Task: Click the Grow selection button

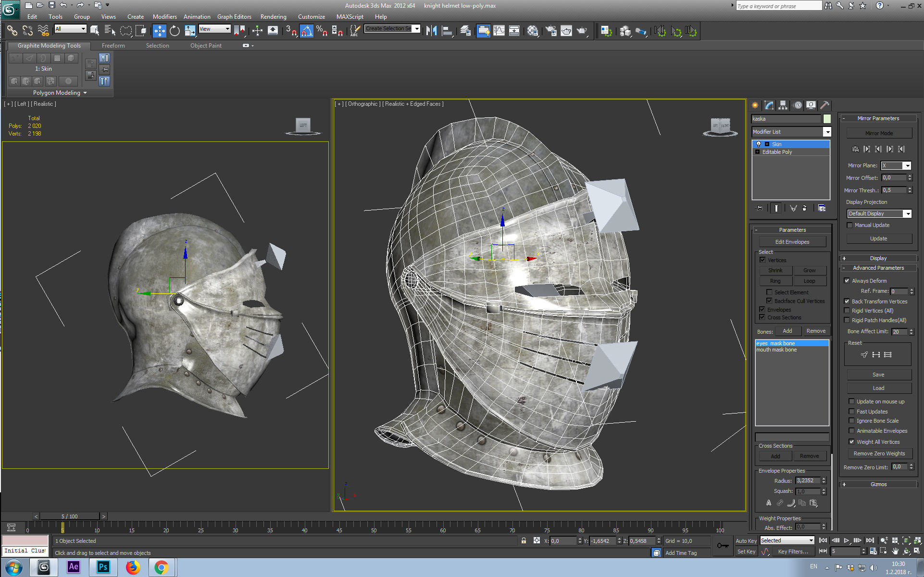Action: [x=810, y=270]
